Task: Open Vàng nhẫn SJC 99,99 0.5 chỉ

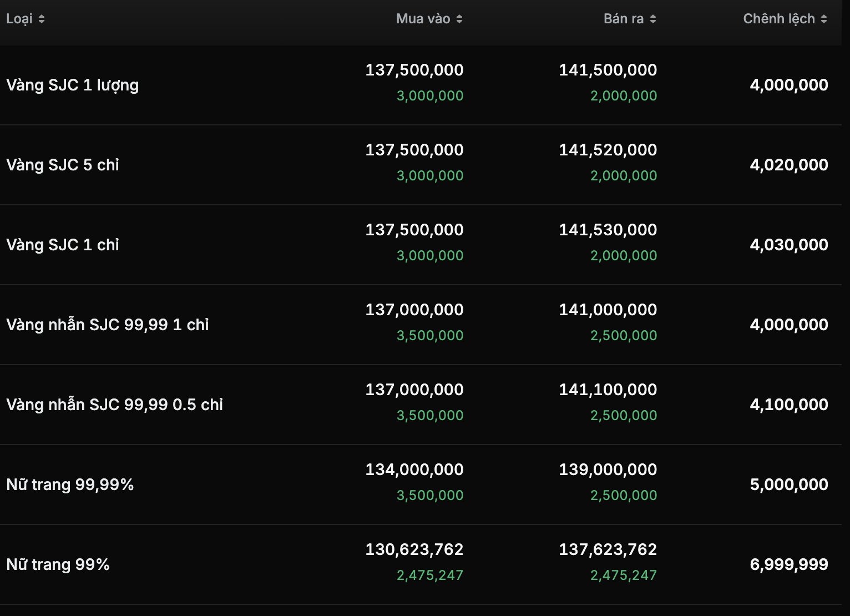Action: pyautogui.click(x=114, y=405)
